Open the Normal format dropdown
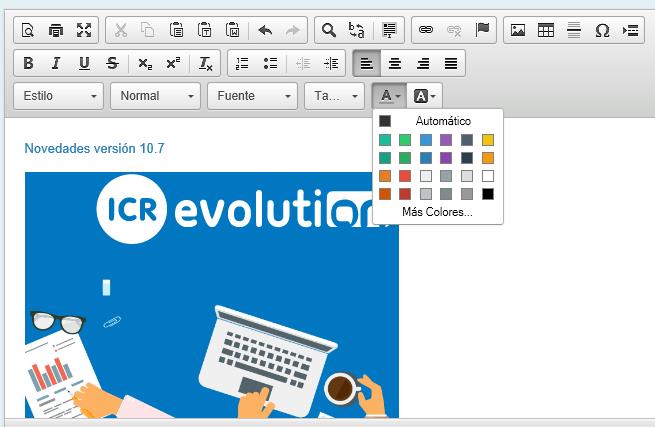The height and width of the screenshot is (427, 655). (155, 96)
